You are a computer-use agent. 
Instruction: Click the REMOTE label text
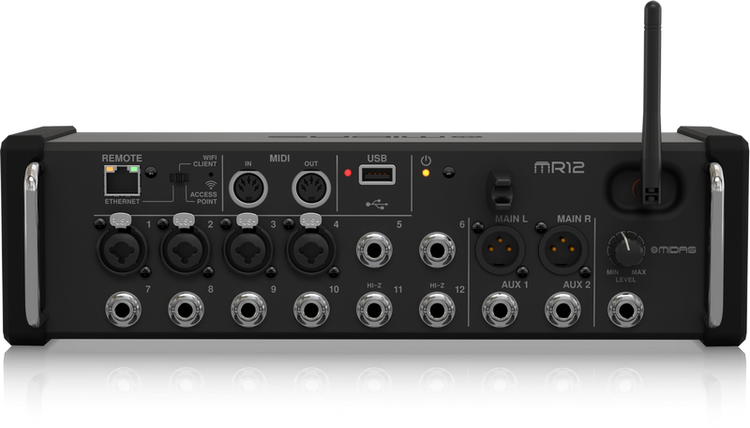(x=121, y=158)
